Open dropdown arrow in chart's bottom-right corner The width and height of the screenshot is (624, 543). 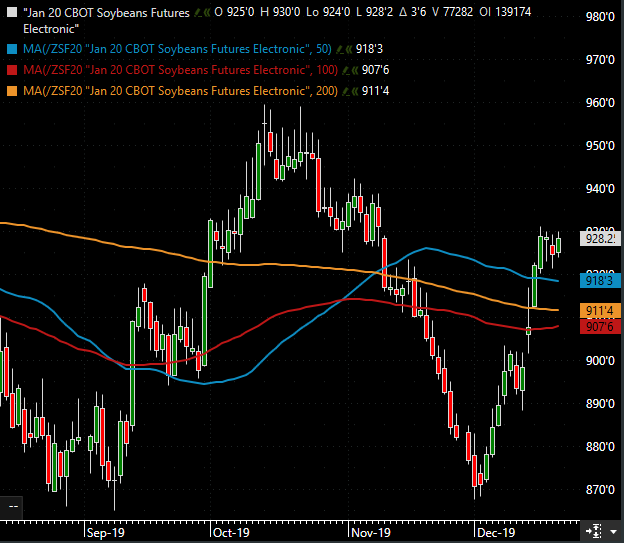tap(613, 531)
